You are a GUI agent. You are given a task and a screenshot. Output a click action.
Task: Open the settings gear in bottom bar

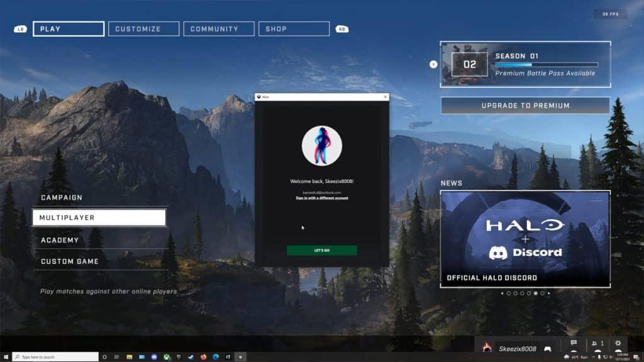tap(618, 343)
